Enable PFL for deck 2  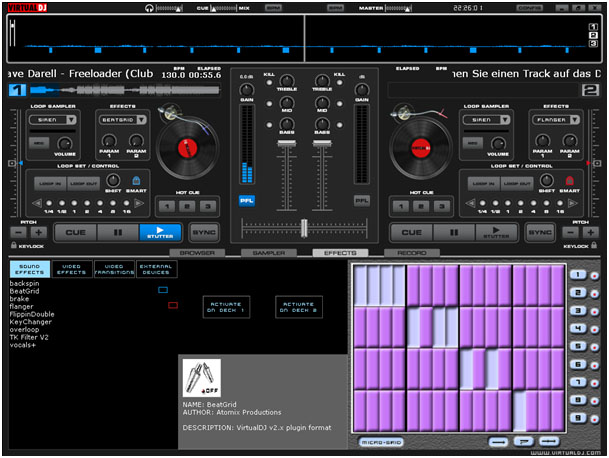pyautogui.click(x=362, y=200)
